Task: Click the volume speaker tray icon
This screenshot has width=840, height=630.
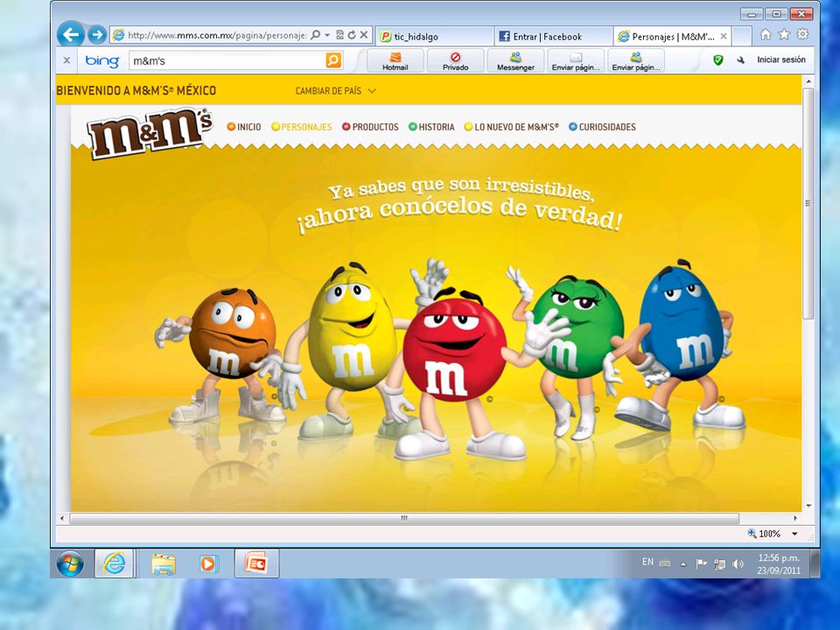Action: 738,563
